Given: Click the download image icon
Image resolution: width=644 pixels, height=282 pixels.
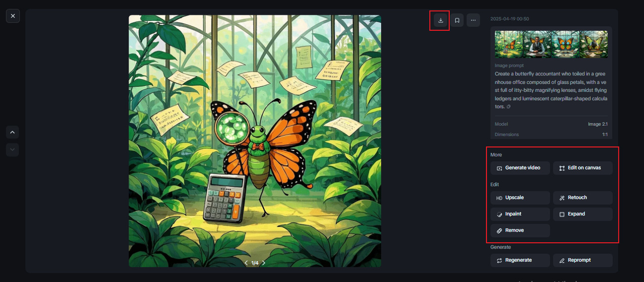Looking at the screenshot, I should pos(441,20).
